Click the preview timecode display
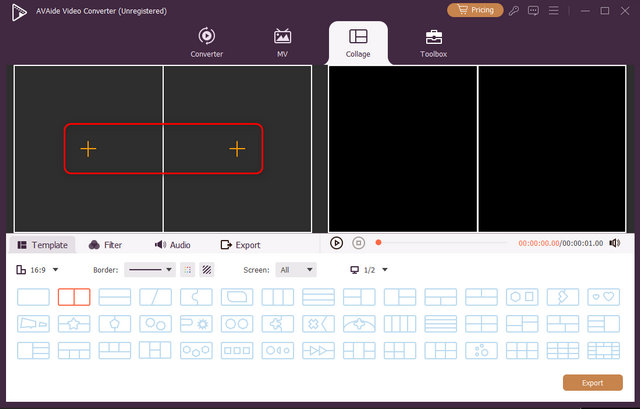 [x=560, y=243]
